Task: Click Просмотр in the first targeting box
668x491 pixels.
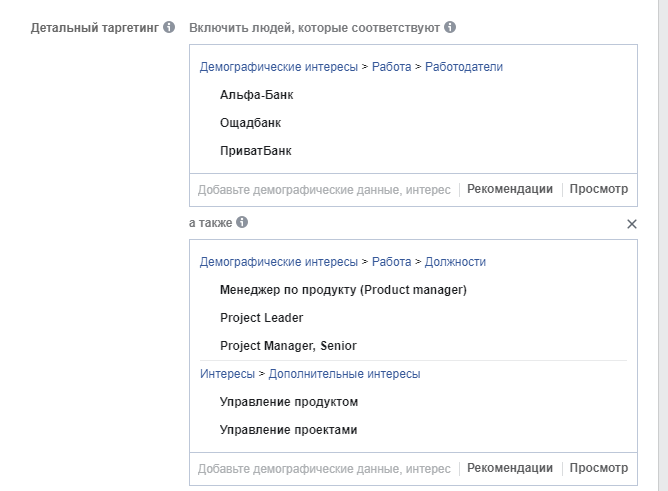Action: pyautogui.click(x=599, y=189)
